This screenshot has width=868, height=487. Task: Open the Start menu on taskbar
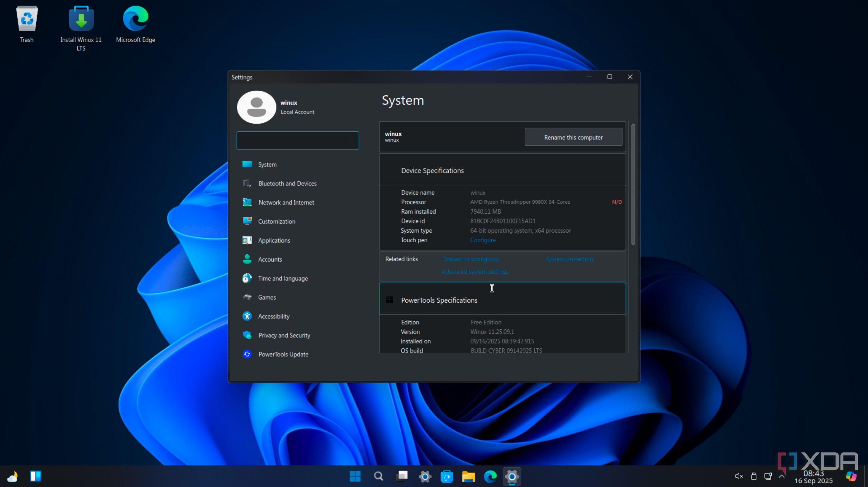click(355, 476)
